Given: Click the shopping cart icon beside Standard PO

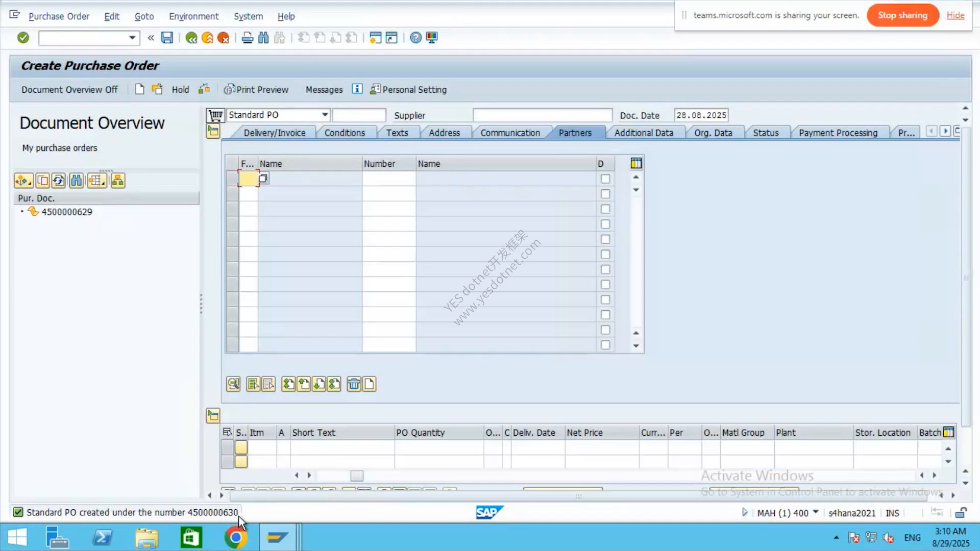Looking at the screenshot, I should (x=216, y=115).
